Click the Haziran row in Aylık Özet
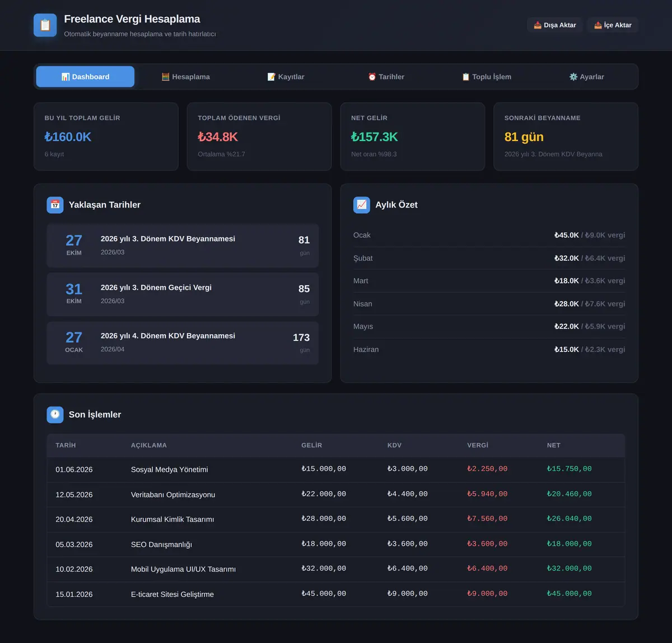Viewport: 672px width, 643px height. (x=489, y=349)
